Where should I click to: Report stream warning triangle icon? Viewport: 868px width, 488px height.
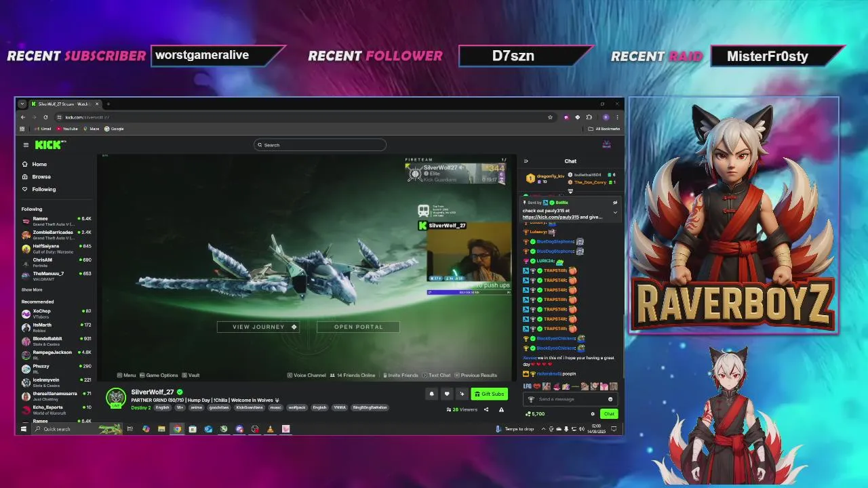(501, 409)
